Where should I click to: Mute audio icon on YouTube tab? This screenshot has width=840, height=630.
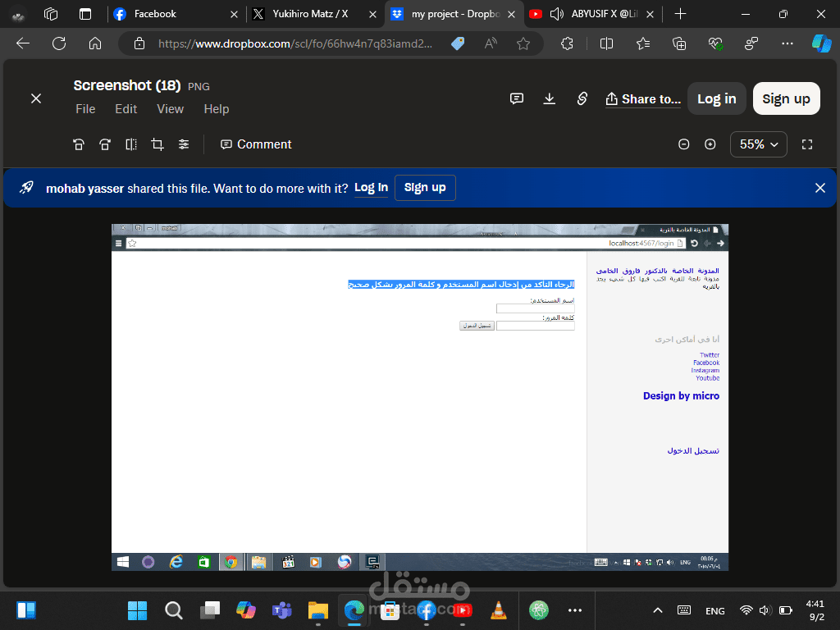557,14
